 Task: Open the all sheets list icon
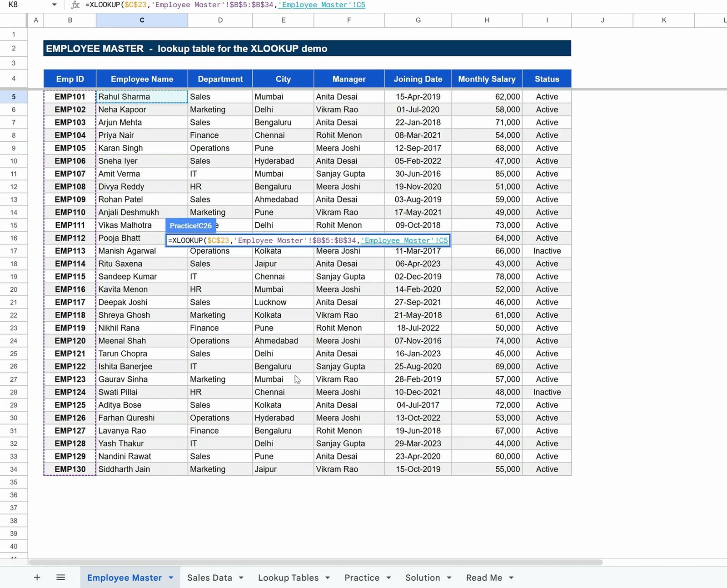[61, 578]
